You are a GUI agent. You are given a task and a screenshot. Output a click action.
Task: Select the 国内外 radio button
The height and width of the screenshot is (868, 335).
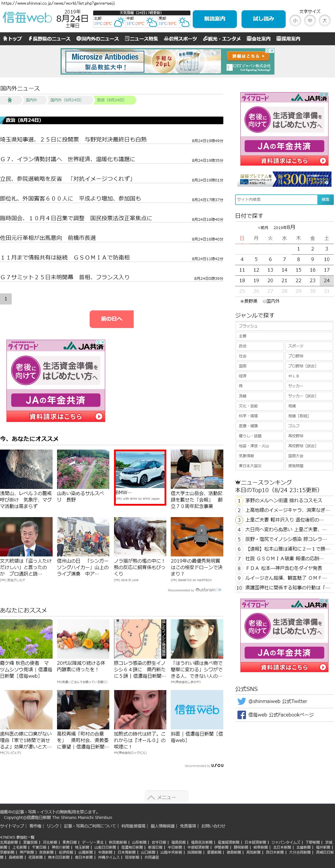pos(264,301)
